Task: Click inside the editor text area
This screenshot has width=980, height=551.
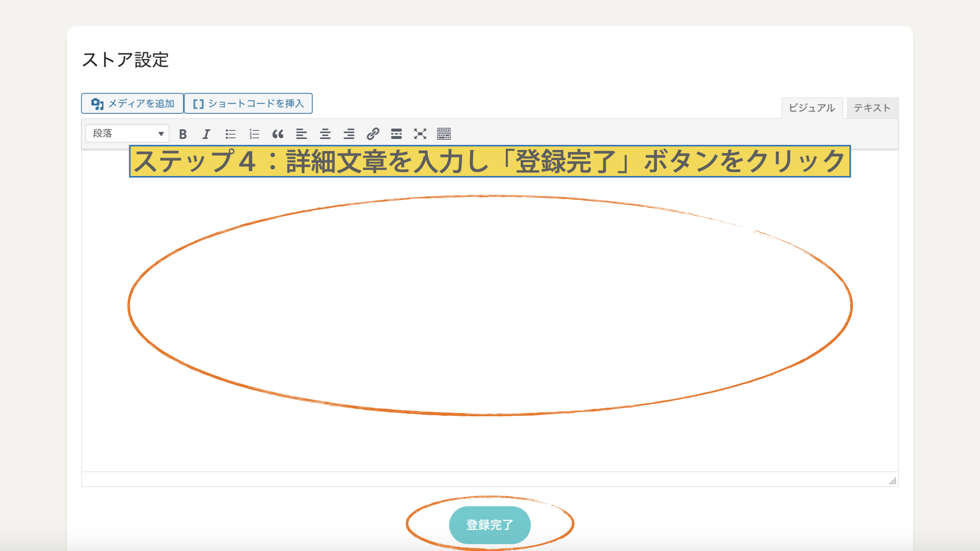Action: [x=490, y=306]
